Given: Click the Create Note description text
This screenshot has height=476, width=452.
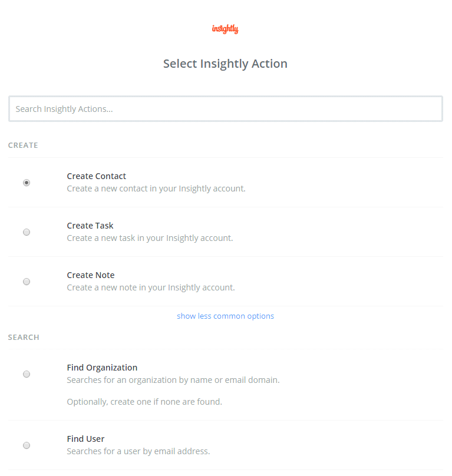Looking at the screenshot, I should coord(151,288).
